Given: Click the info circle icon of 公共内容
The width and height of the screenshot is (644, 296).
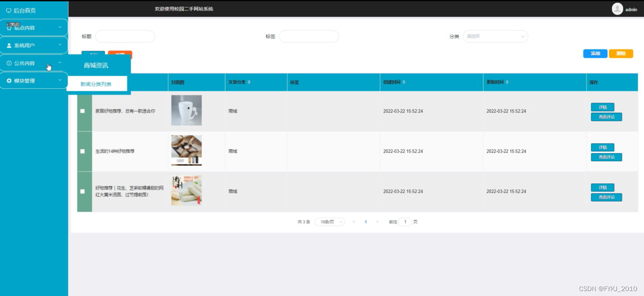Looking at the screenshot, I should click(9, 63).
